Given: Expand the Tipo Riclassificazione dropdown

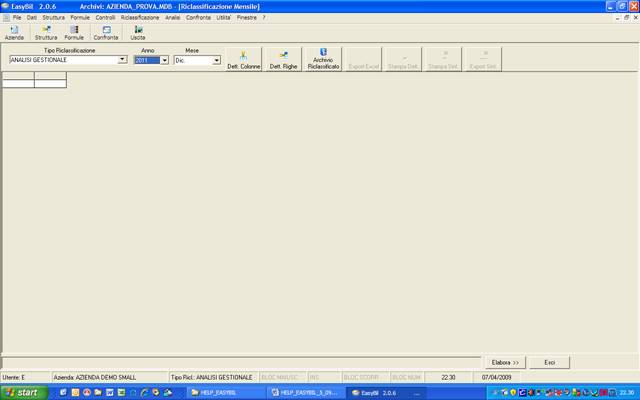Looking at the screenshot, I should (x=122, y=60).
